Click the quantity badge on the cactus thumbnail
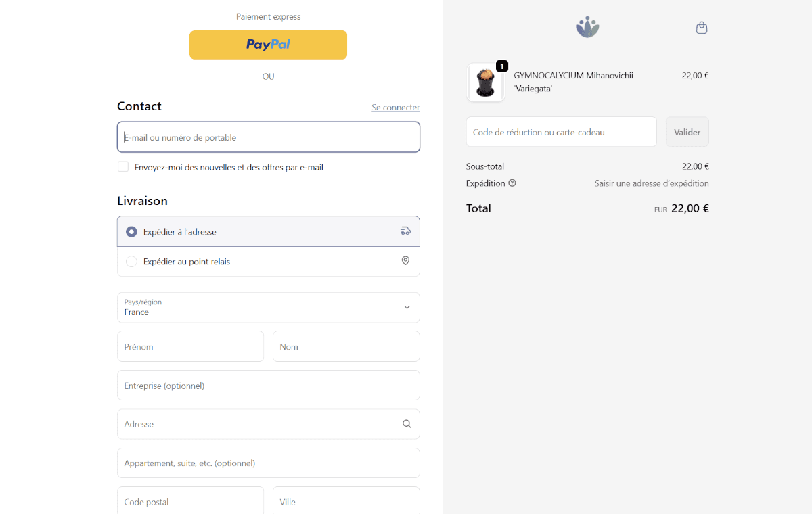 point(501,66)
